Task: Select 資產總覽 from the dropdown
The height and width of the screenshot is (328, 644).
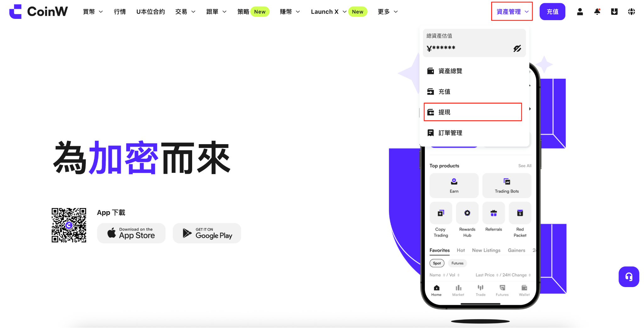Action: [x=474, y=71]
